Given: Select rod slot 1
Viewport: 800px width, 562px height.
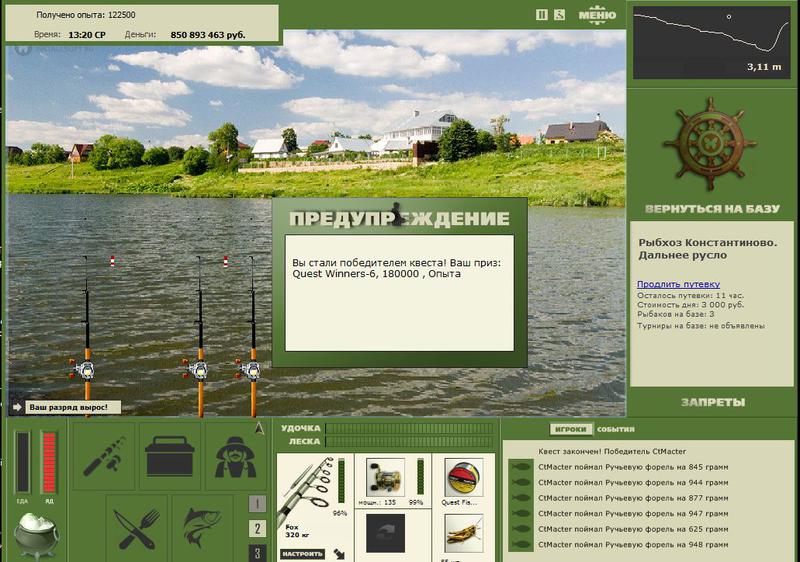Looking at the screenshot, I should [x=257, y=504].
